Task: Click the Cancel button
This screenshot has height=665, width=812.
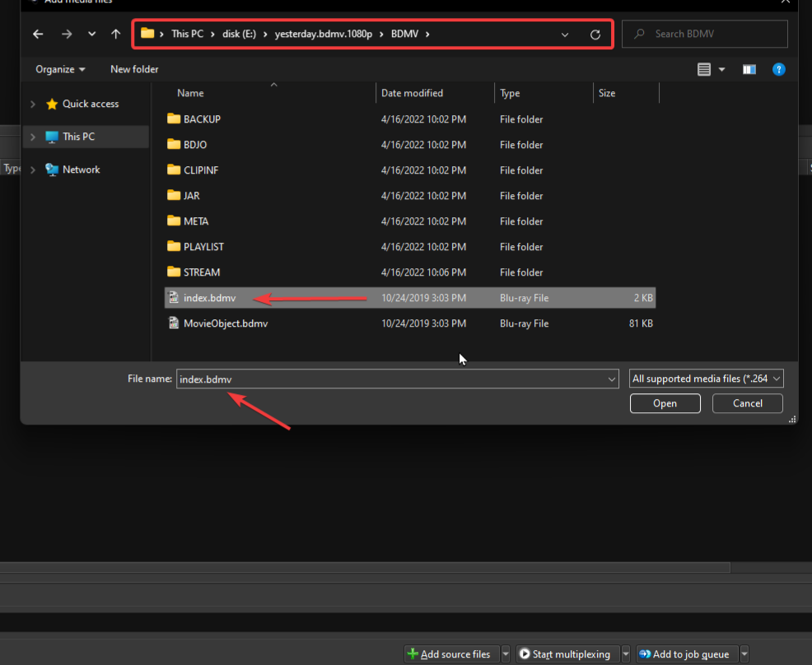Action: [x=746, y=403]
